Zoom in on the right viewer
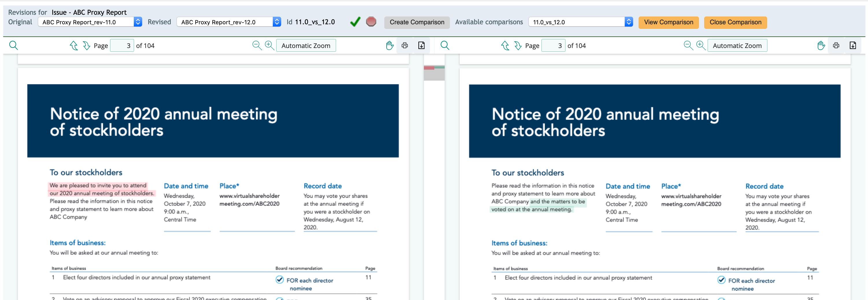Screen dimensions: 868x300 [x=700, y=45]
